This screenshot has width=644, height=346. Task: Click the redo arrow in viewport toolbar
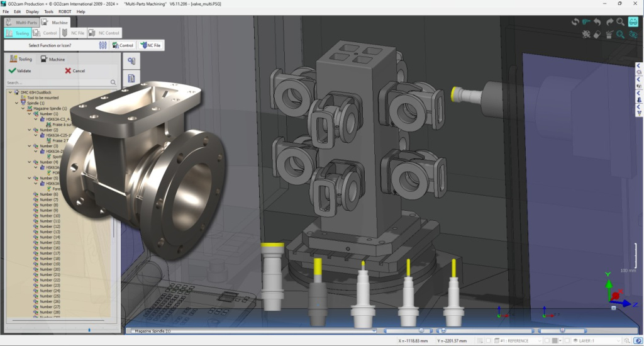coord(609,22)
